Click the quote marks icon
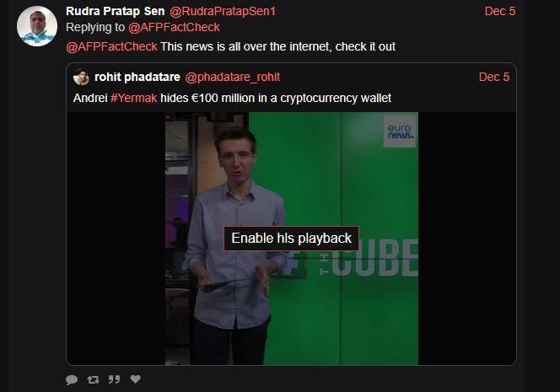560x392 pixels. click(114, 379)
